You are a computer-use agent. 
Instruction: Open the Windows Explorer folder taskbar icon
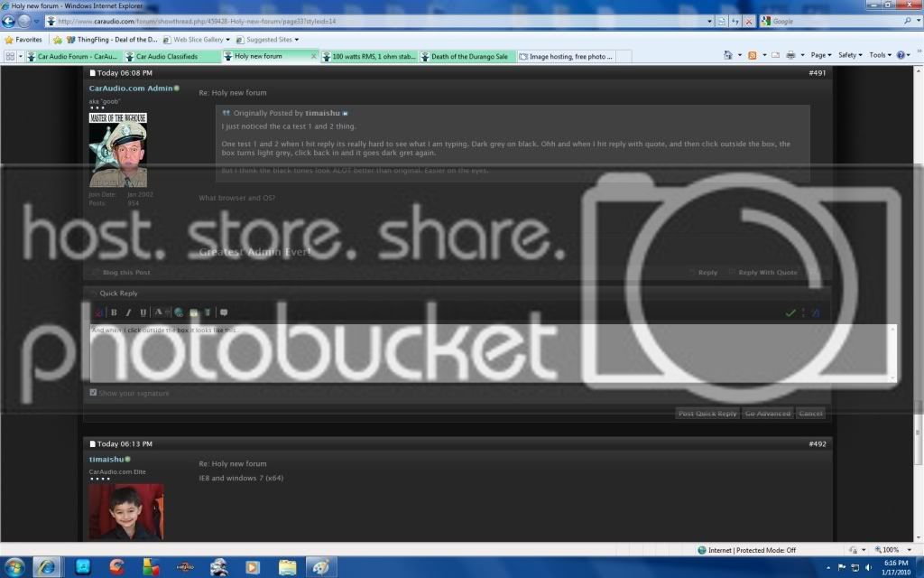(x=288, y=567)
